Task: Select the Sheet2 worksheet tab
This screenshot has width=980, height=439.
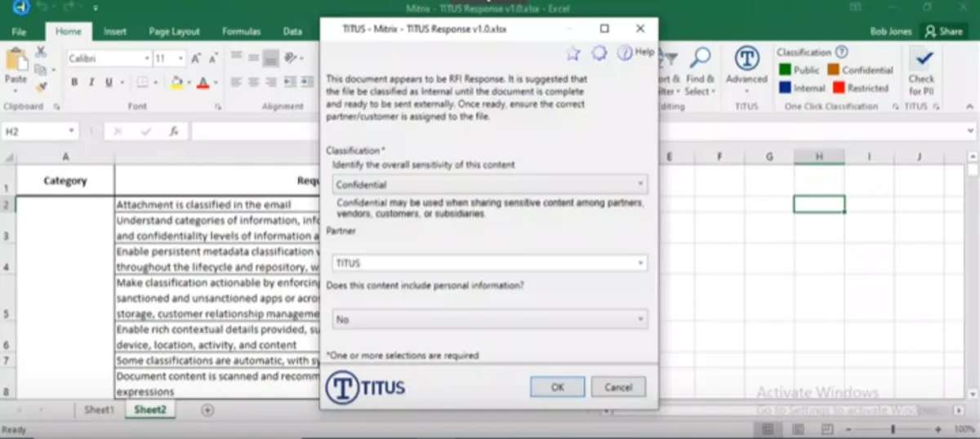Action: pyautogui.click(x=149, y=410)
